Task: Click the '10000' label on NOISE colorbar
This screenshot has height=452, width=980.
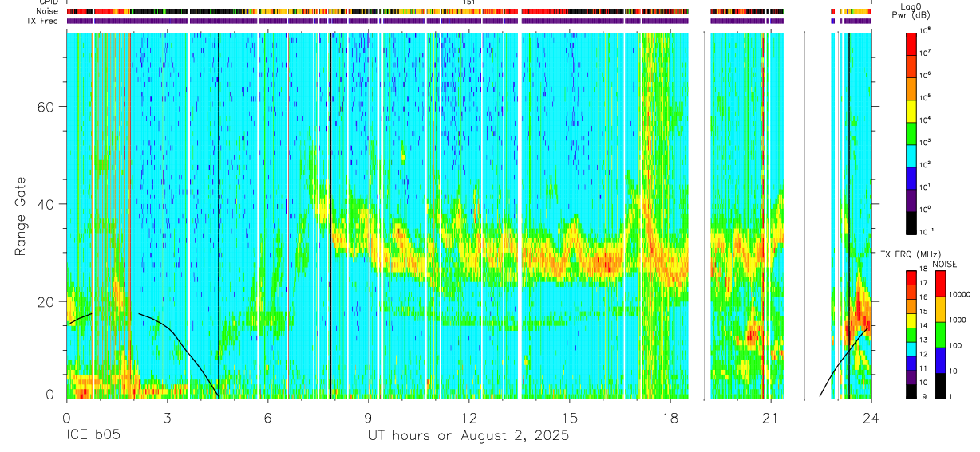Action: (962, 295)
